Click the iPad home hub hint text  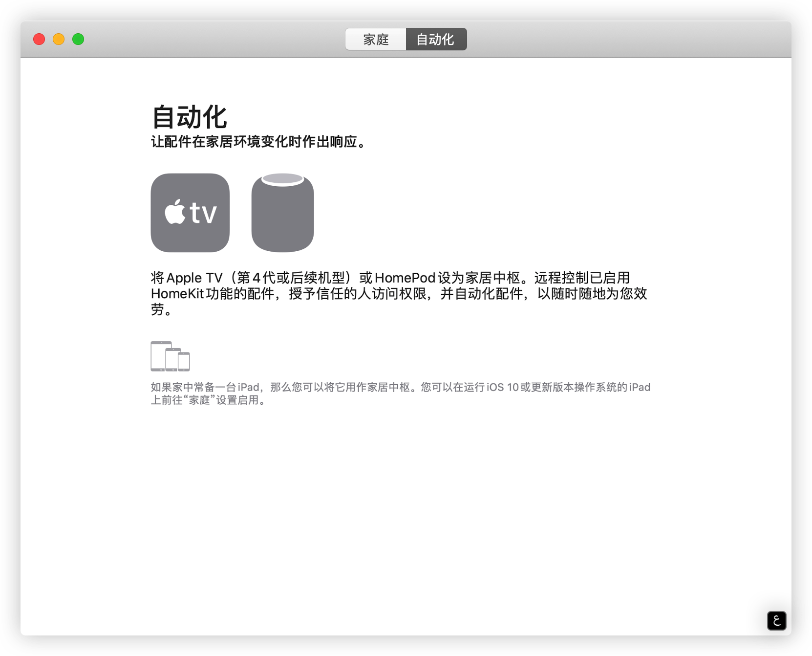tap(401, 394)
